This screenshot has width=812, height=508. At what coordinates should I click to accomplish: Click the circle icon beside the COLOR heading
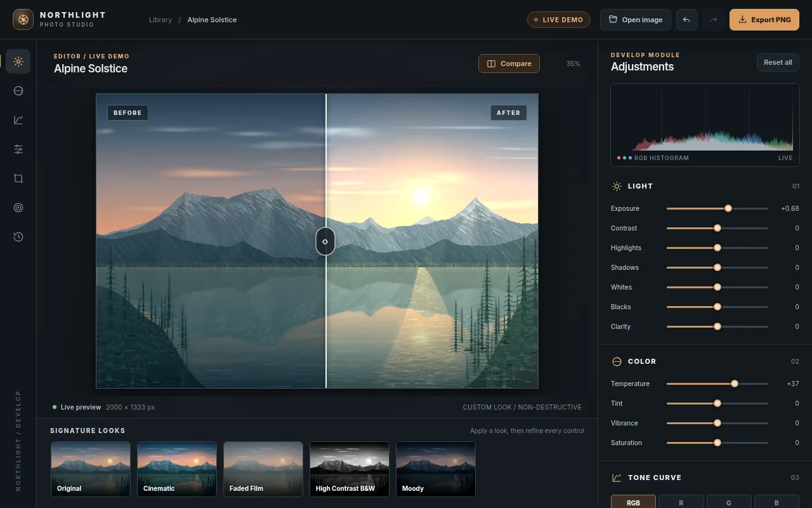(x=617, y=361)
